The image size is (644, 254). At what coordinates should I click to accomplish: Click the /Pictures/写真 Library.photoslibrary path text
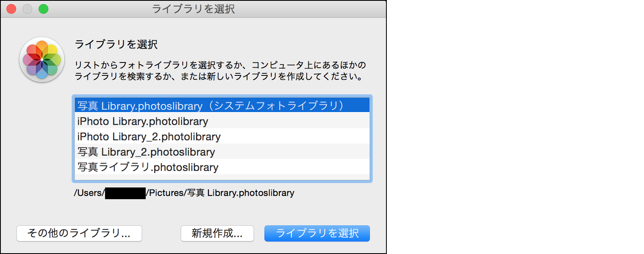[221, 193]
